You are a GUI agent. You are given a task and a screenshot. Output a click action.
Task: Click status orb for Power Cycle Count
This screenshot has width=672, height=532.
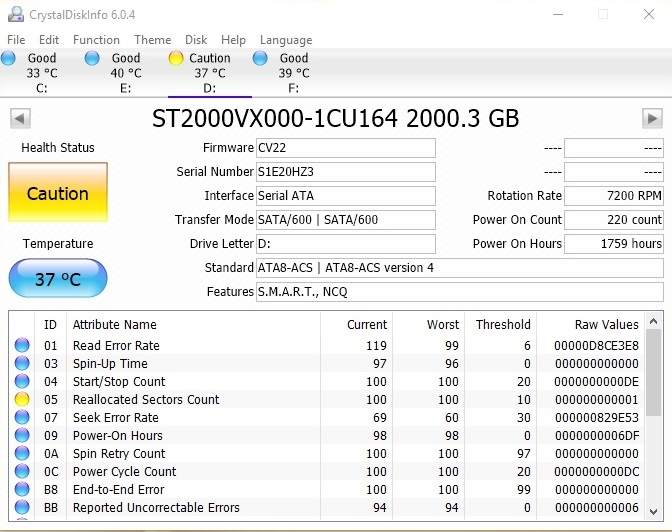click(22, 471)
